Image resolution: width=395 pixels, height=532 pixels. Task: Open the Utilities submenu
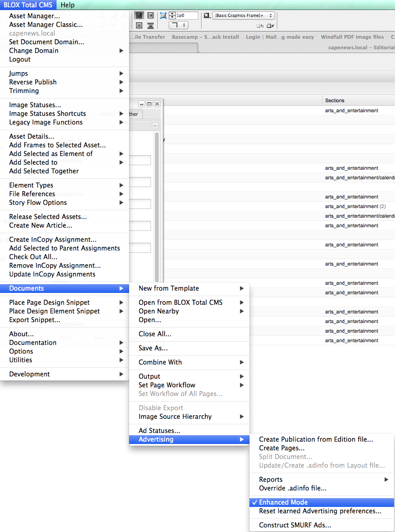[x=64, y=360]
